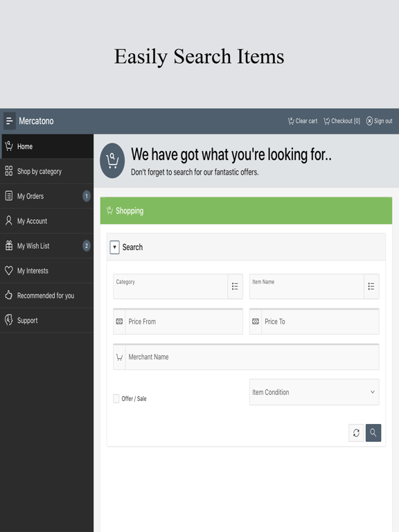Toggle the hamburger menu next to Mercatono
The width and height of the screenshot is (399, 532).
[10, 121]
